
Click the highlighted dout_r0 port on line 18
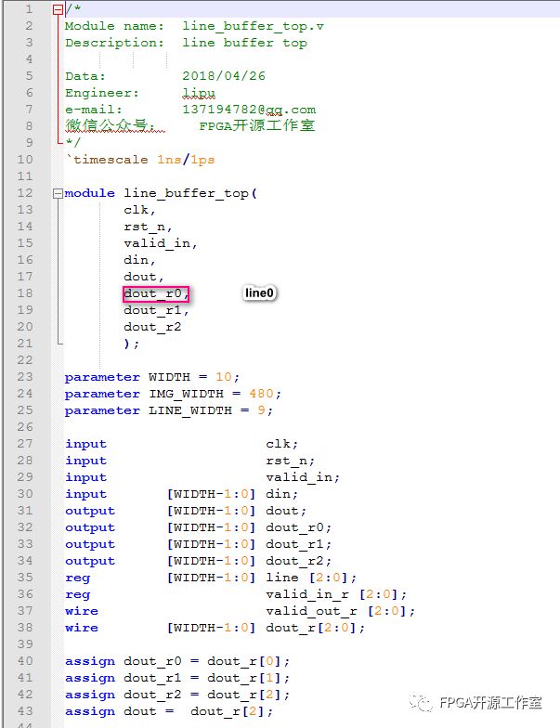pos(156,294)
